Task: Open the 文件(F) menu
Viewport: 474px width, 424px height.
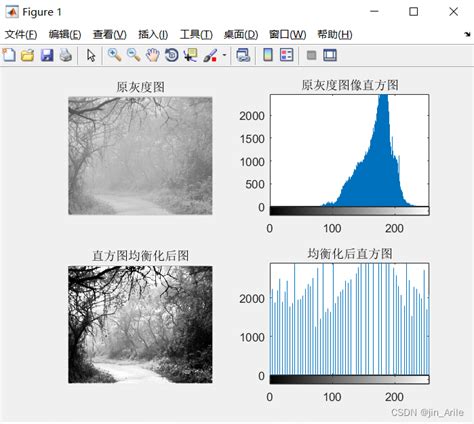Action: (x=21, y=34)
